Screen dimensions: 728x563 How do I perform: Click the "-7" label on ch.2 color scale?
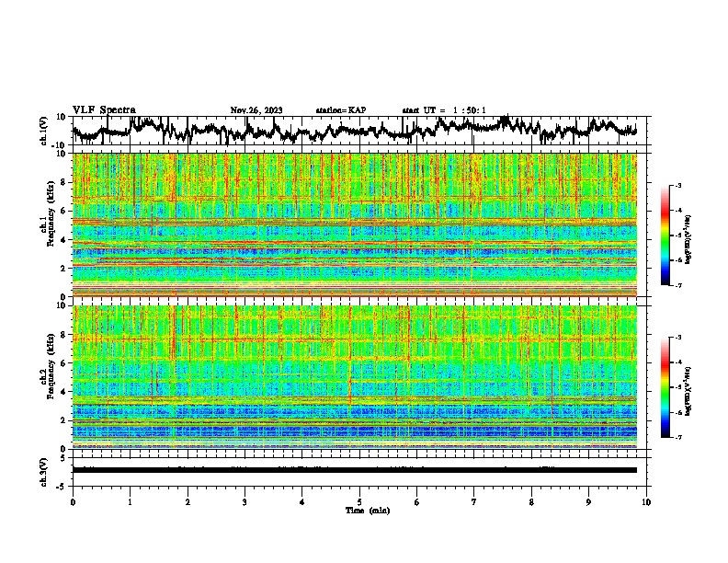pyautogui.click(x=678, y=437)
